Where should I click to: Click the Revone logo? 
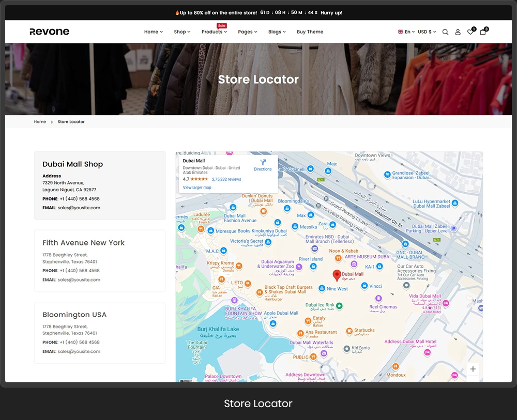click(49, 32)
